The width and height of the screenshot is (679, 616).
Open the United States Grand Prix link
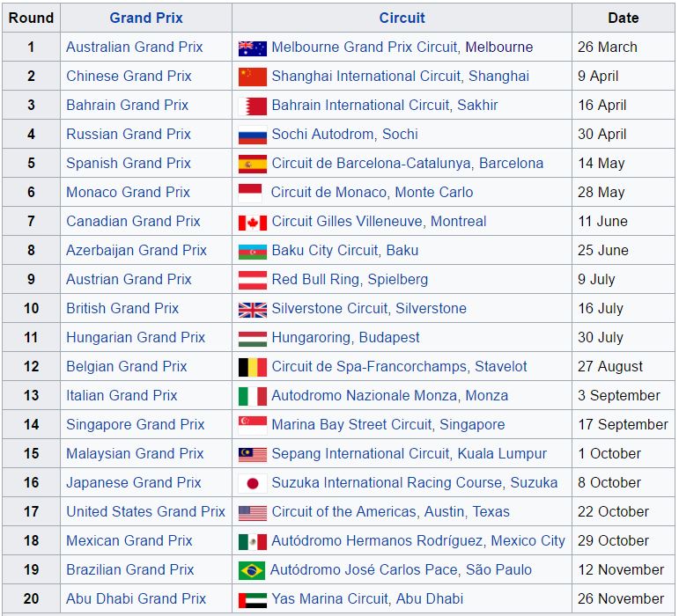tap(145, 511)
